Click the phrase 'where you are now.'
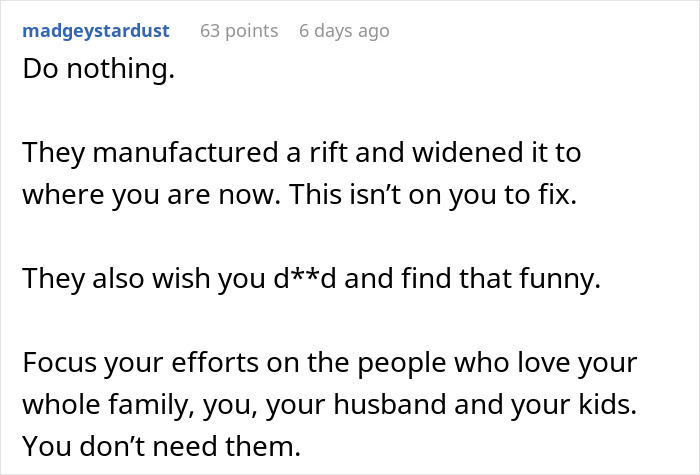Screen dimensions: 700x475 coord(152,195)
